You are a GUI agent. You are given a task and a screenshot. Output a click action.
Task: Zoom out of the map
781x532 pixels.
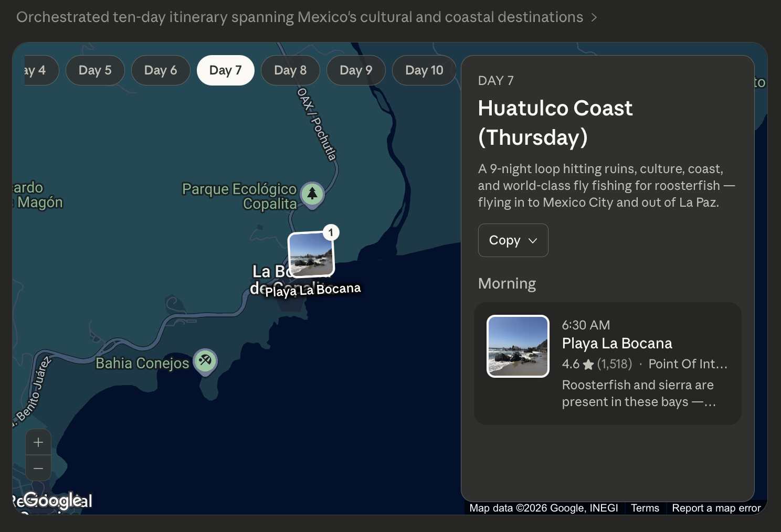(38, 468)
